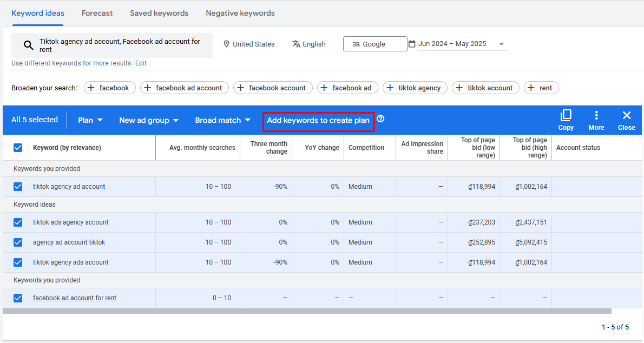Click the Edit keywords link
Image resolution: width=644 pixels, height=343 pixels.
pos(141,63)
